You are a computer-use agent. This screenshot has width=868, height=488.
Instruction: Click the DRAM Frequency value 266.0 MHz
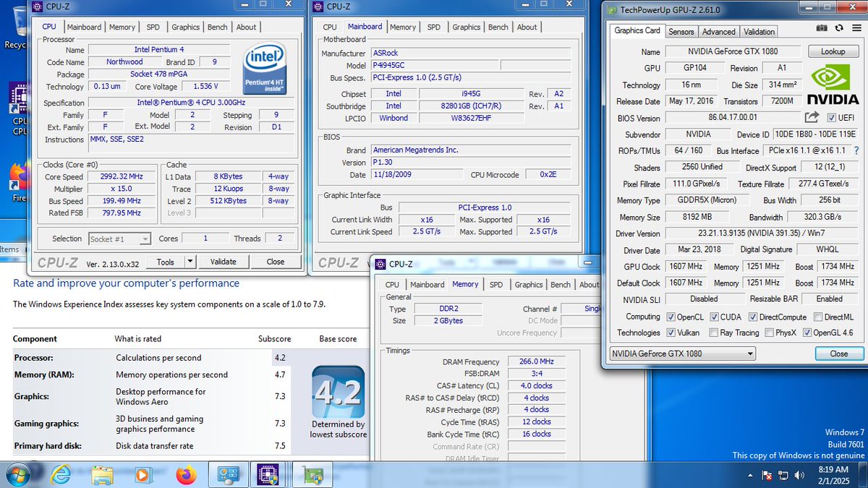click(536, 361)
